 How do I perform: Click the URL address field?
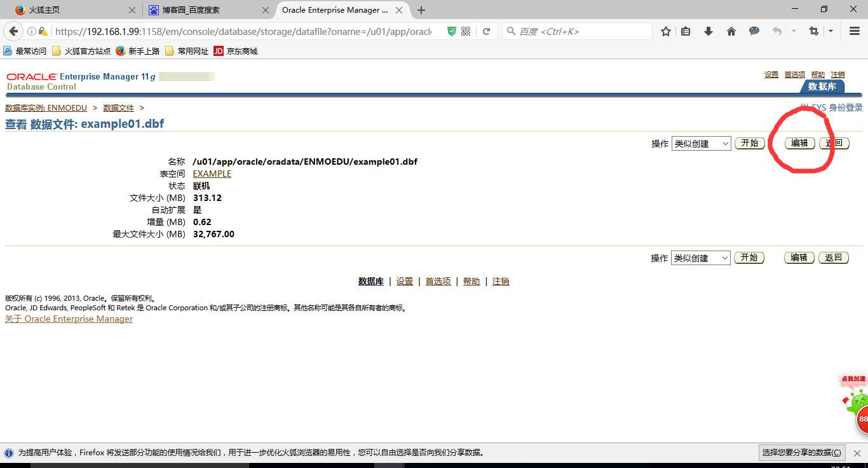tap(243, 31)
